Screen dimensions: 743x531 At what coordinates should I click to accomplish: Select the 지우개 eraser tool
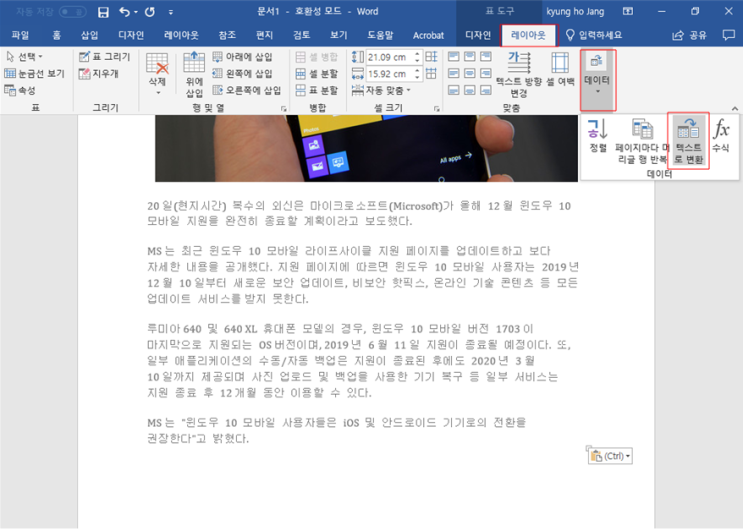pyautogui.click(x=99, y=73)
